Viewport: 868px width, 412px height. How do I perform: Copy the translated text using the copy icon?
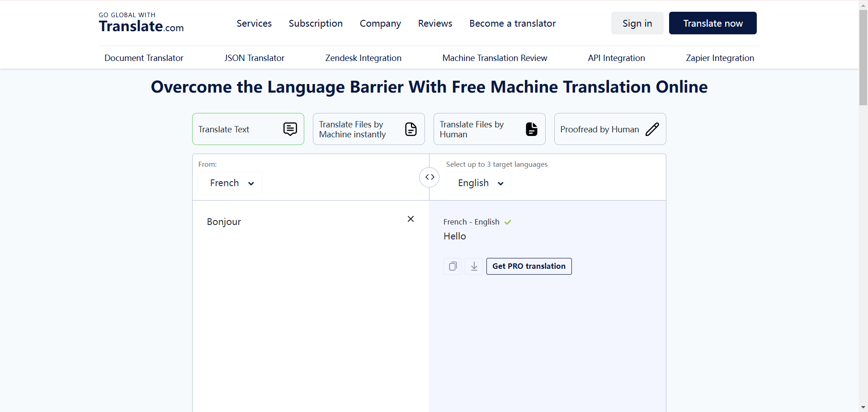(x=452, y=266)
